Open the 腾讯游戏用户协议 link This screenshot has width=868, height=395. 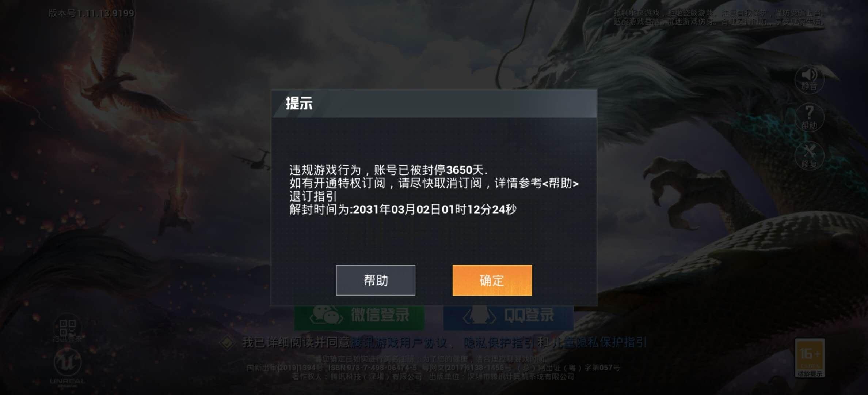pos(399,343)
